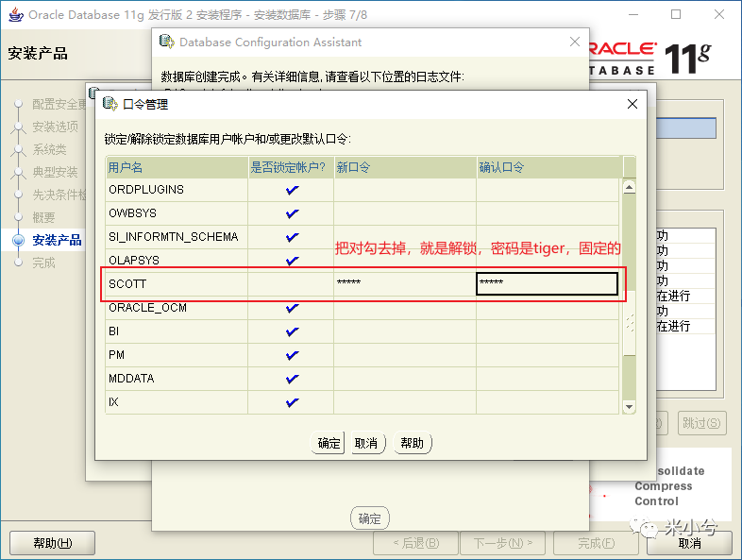This screenshot has width=742, height=560.
Task: Click the SCOTT confirm password field
Action: [x=547, y=284]
